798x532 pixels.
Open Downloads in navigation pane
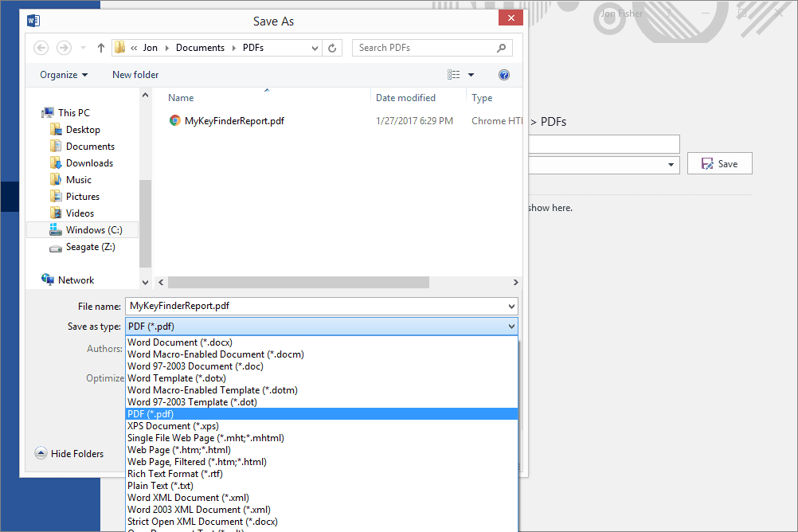89,163
